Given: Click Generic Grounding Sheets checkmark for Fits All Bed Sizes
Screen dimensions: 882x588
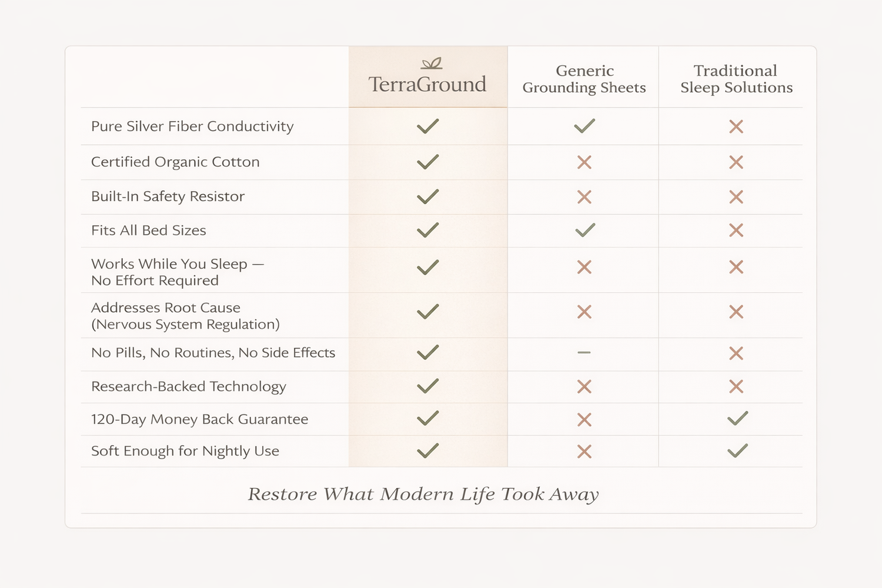Looking at the screenshot, I should (x=584, y=230).
